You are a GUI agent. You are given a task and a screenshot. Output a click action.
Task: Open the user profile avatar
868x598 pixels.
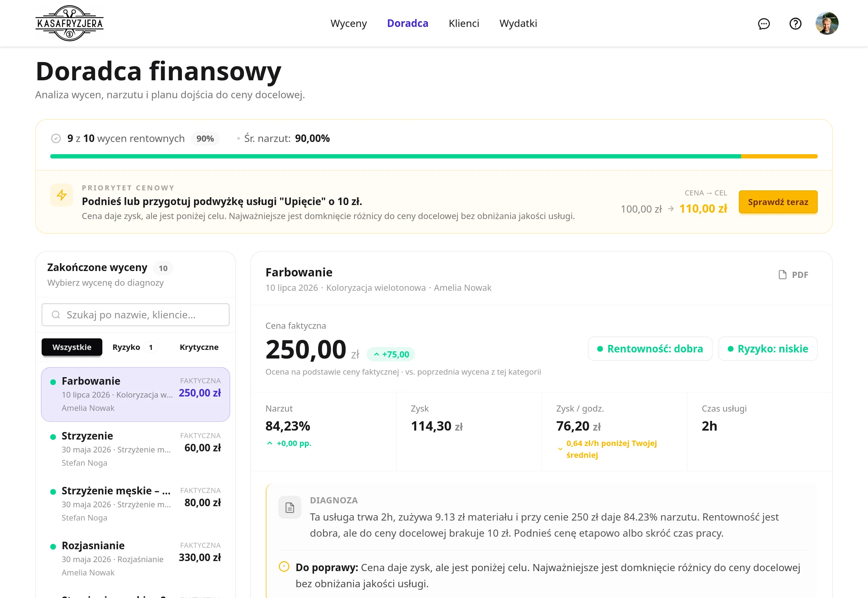[827, 23]
